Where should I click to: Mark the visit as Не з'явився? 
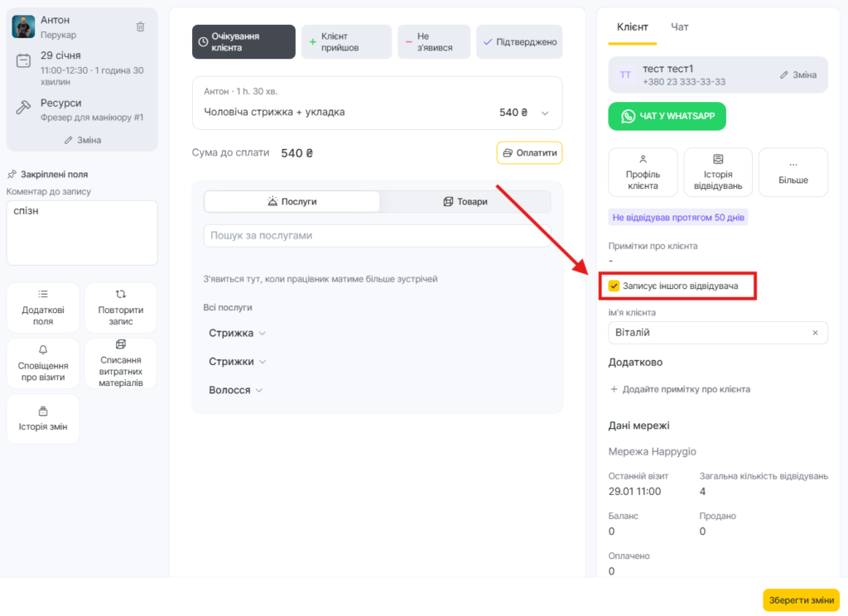[434, 42]
